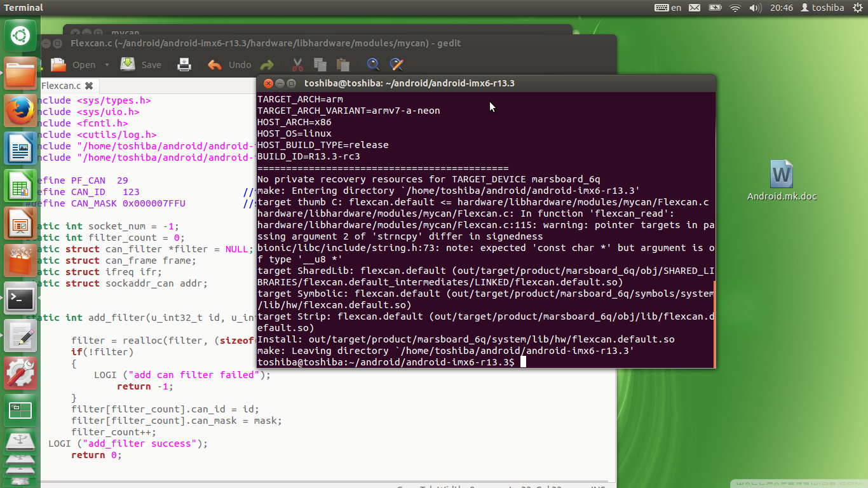Viewport: 868px width, 488px height.
Task: Open Find using the magnifier icon
Action: click(x=373, y=64)
